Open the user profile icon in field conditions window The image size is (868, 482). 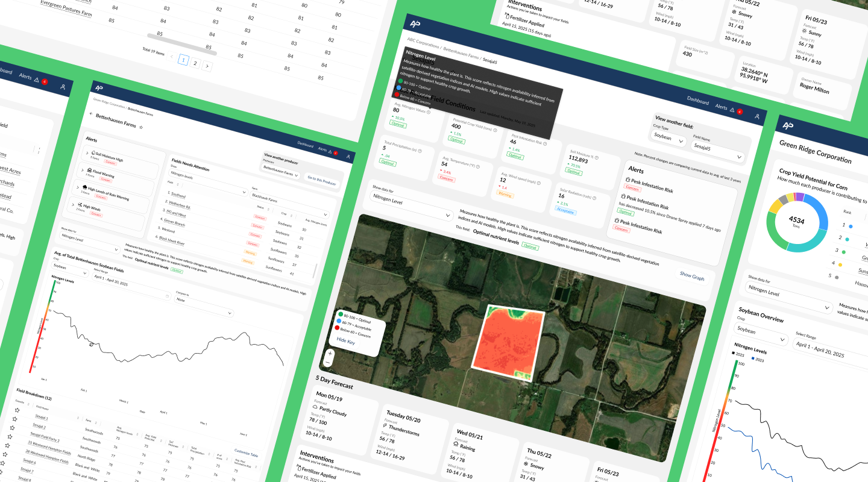[x=757, y=116]
